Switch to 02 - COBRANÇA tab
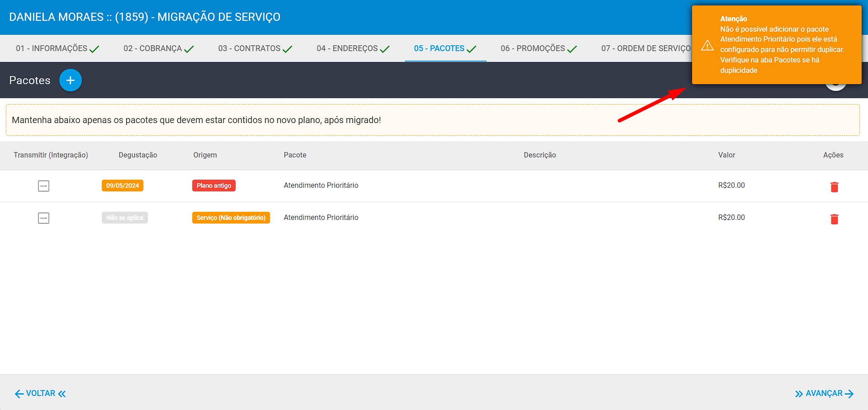Screen dimensions: 868x410 pos(158,48)
